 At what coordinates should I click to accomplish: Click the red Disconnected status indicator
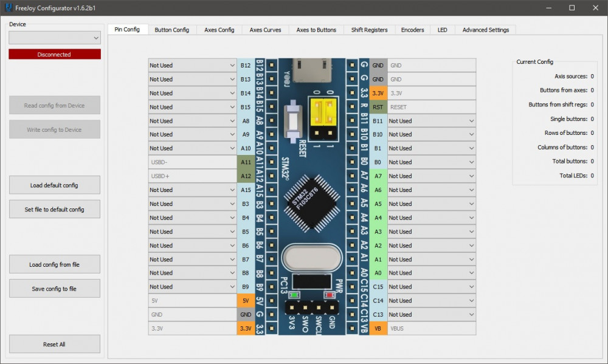[x=55, y=54]
